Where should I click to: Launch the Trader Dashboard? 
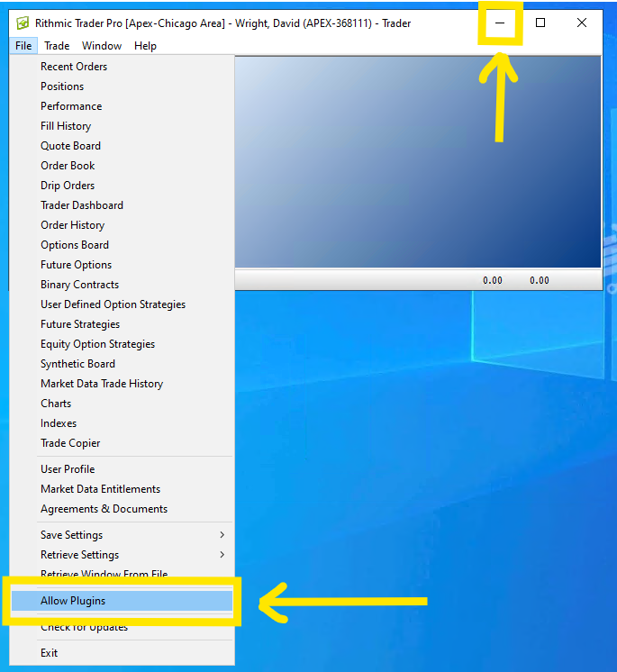click(x=122, y=205)
